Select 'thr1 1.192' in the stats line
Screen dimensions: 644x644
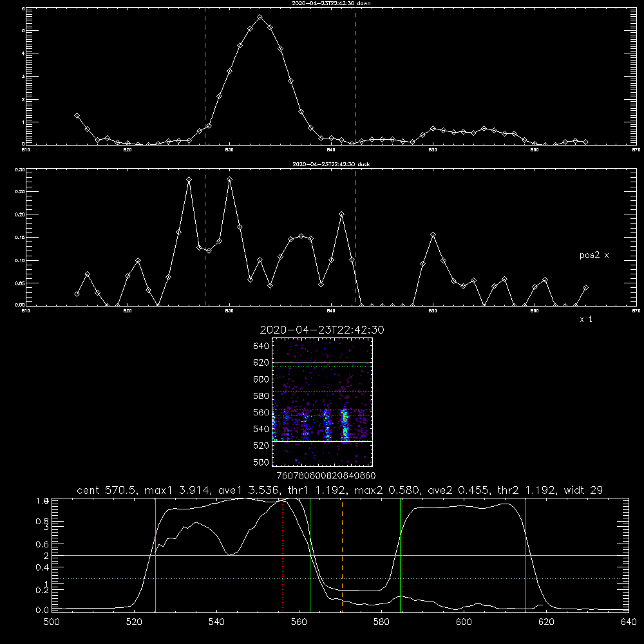[x=317, y=490]
